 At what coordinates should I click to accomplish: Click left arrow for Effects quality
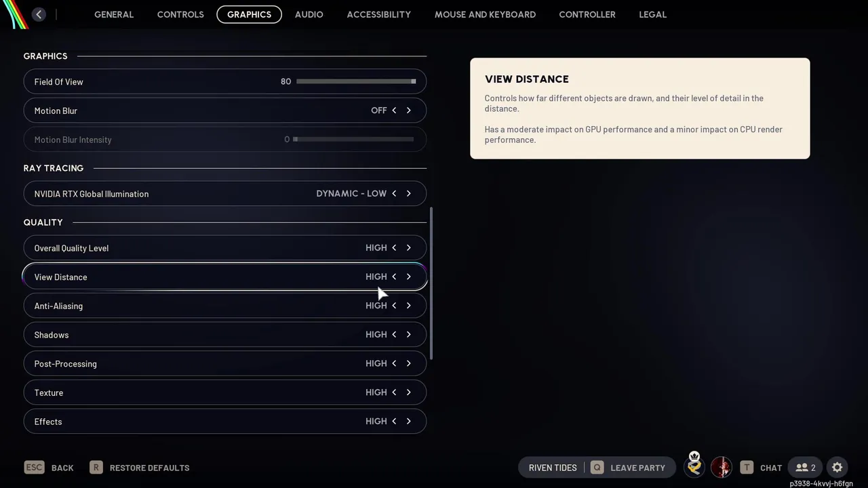[x=394, y=422]
